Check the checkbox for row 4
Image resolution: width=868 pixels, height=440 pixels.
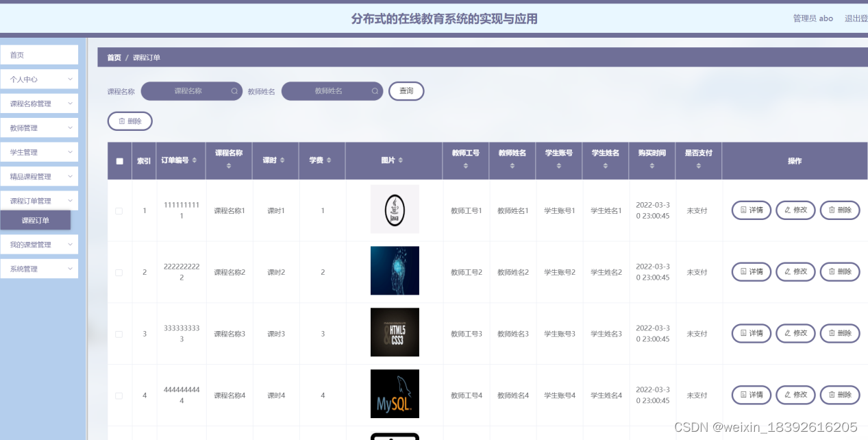[119, 396]
